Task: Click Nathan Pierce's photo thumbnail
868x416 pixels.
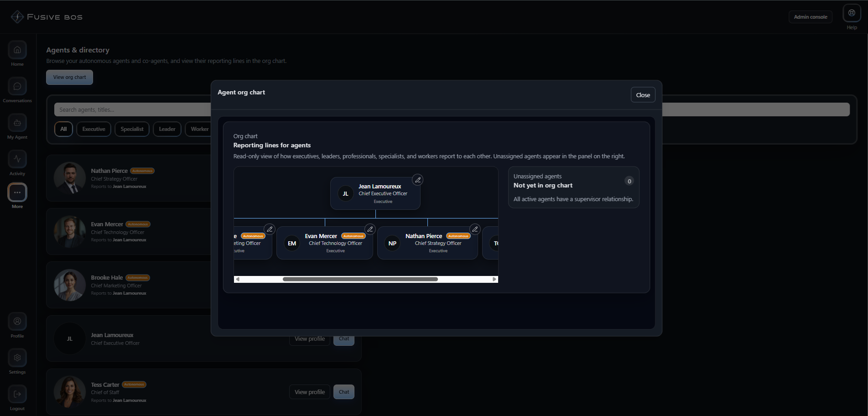Action: click(x=70, y=178)
